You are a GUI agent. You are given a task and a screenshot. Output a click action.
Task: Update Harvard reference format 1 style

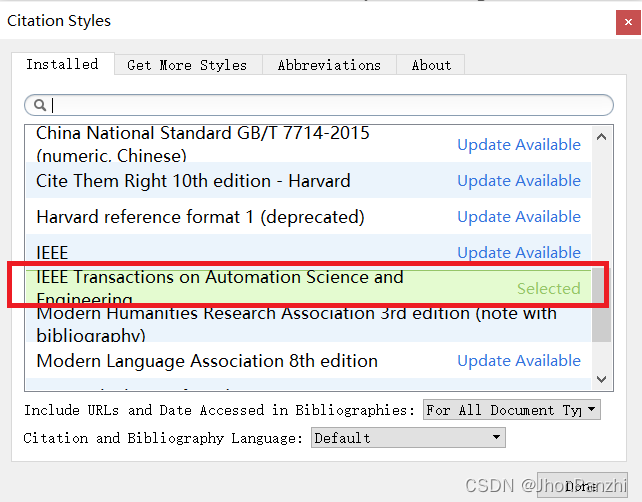519,217
